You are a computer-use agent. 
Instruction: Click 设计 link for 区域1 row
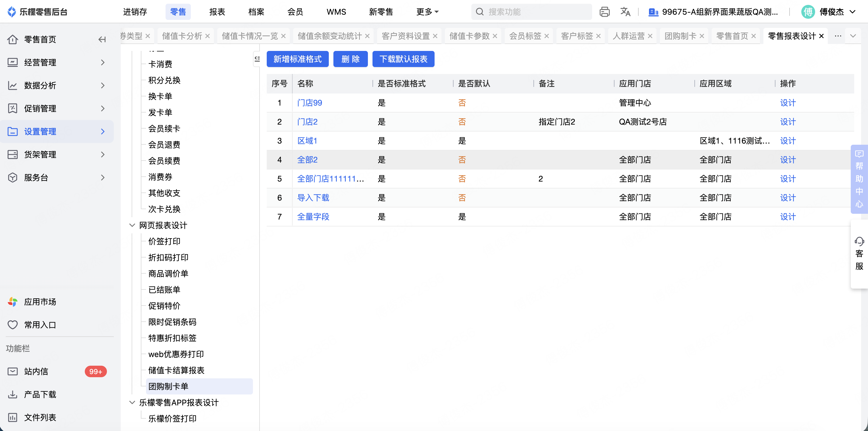tap(788, 141)
